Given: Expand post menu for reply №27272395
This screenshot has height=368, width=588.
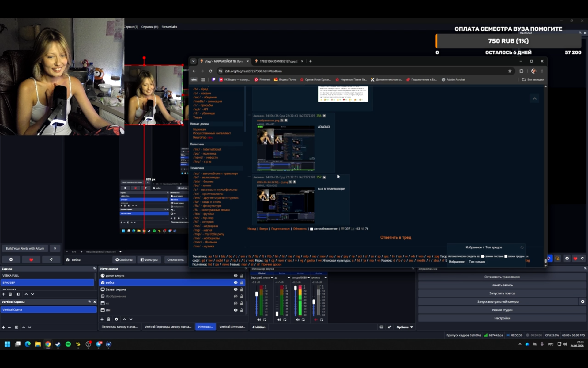Looking at the screenshot, I should 324,116.
